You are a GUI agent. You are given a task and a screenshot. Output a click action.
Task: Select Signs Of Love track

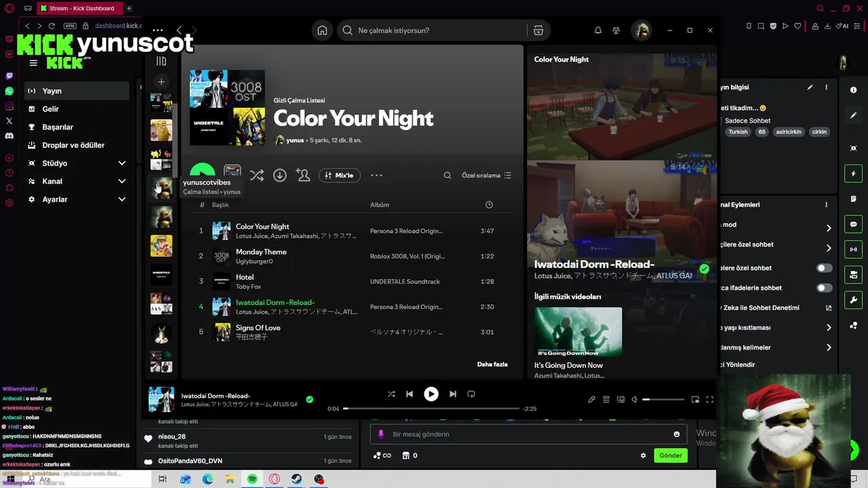pyautogui.click(x=353, y=332)
